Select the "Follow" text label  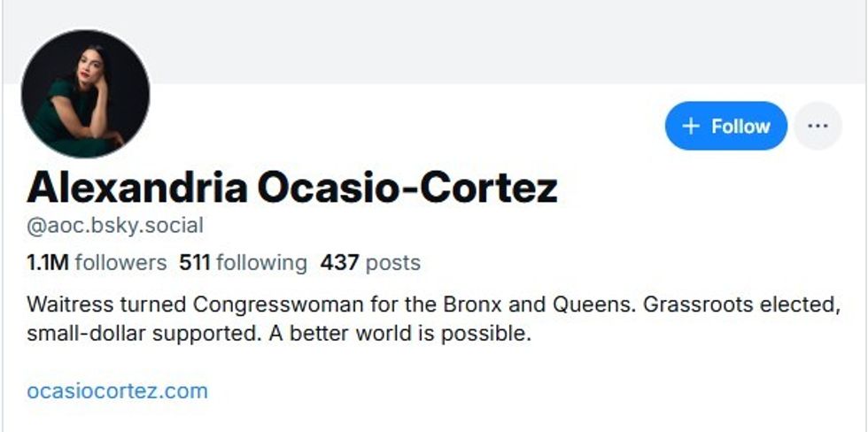[x=740, y=127]
